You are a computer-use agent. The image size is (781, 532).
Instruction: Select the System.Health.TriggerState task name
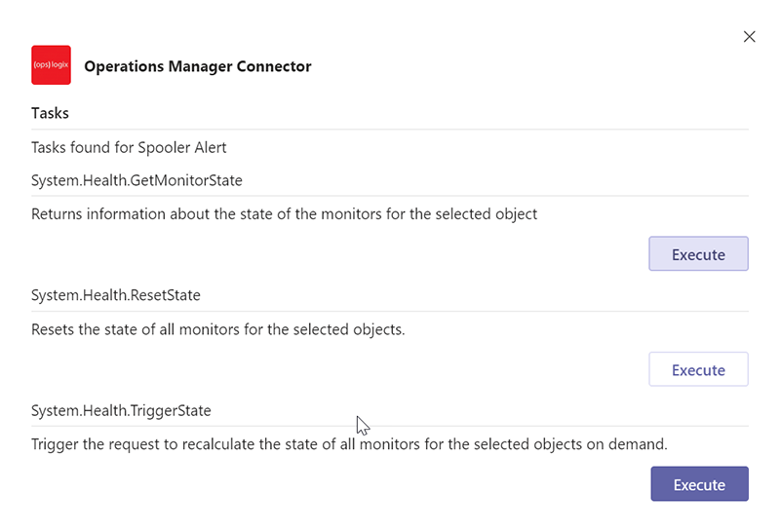(x=121, y=411)
